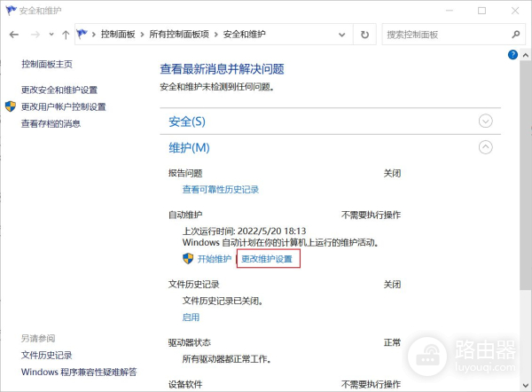Open 查看可靠性历史记录 link
Viewport: 532px width, 392px height.
coord(221,190)
